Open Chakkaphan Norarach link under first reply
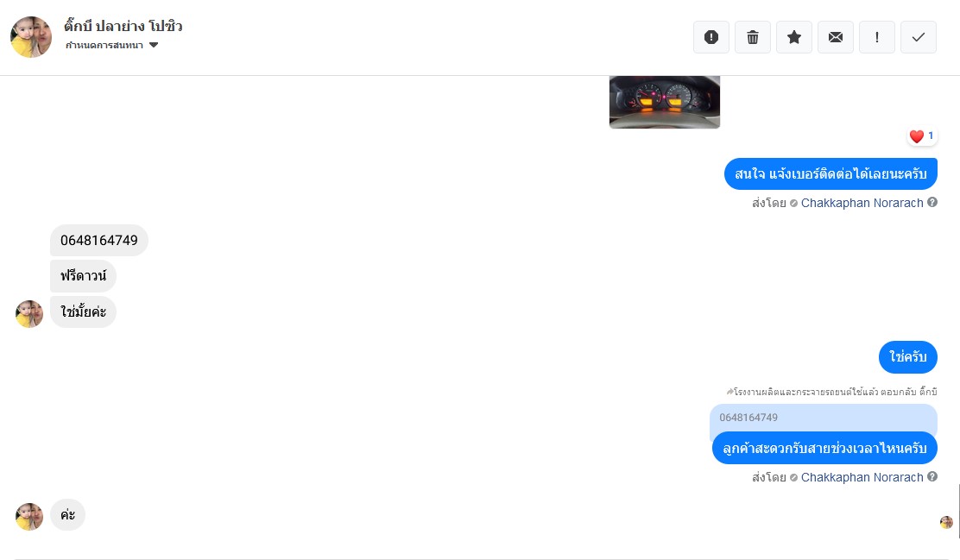The image size is (960, 560). 862,203
